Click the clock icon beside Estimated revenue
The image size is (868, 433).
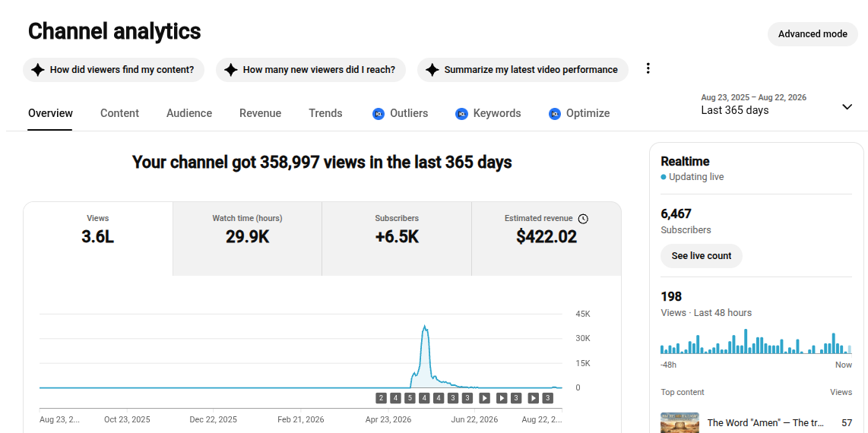coord(583,219)
